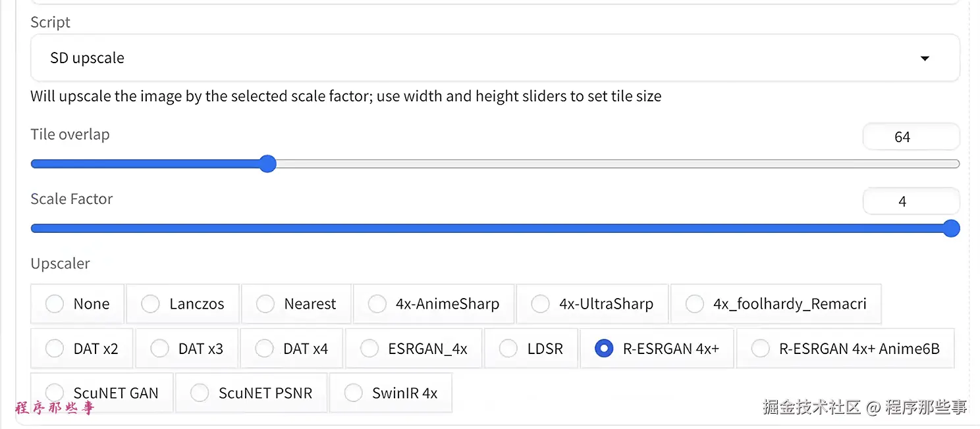Click the Tile overlap slider handle
The width and height of the screenshot is (980, 429).
pyautogui.click(x=267, y=164)
